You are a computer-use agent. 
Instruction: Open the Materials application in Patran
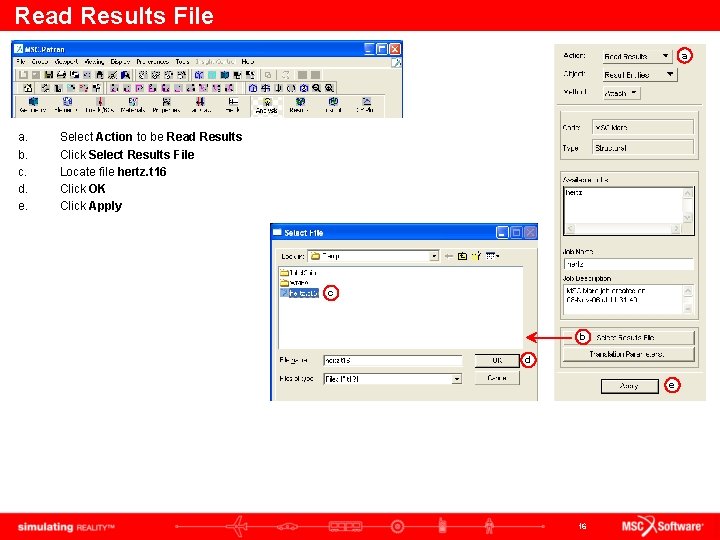pos(133,105)
